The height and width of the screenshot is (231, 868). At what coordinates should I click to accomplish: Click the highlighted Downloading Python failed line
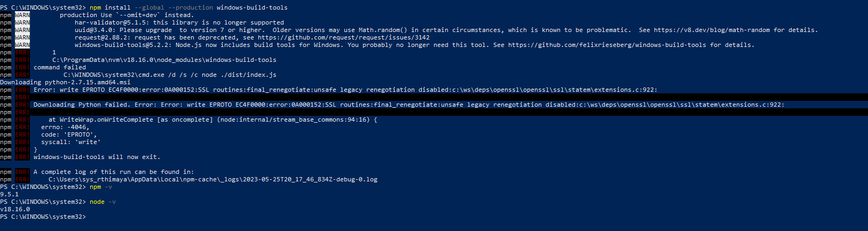coord(409,105)
